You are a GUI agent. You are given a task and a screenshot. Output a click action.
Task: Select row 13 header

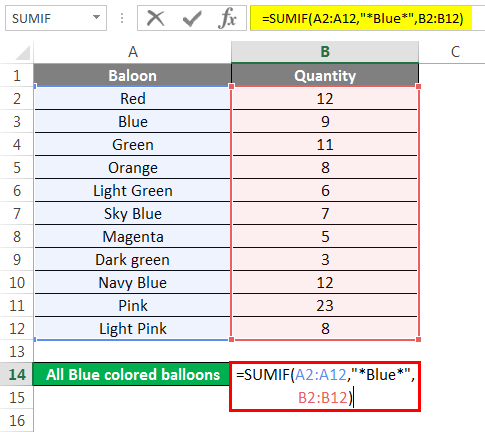(17, 352)
